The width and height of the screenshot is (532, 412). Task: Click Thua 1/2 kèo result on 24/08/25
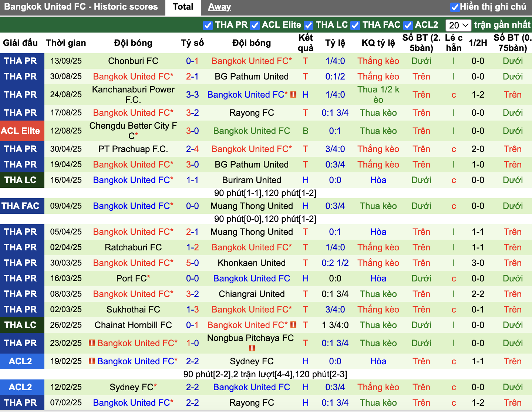(378, 95)
